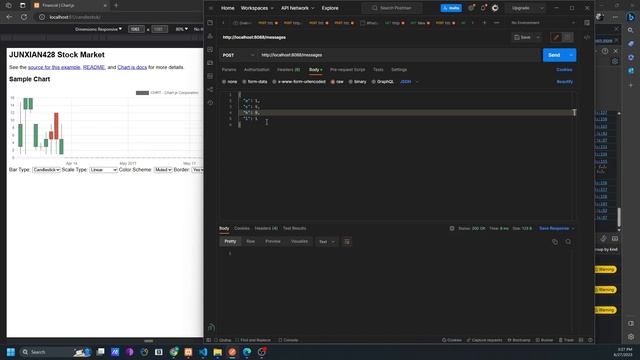Click the blue Invite button
640x360 pixels.
point(451,8)
